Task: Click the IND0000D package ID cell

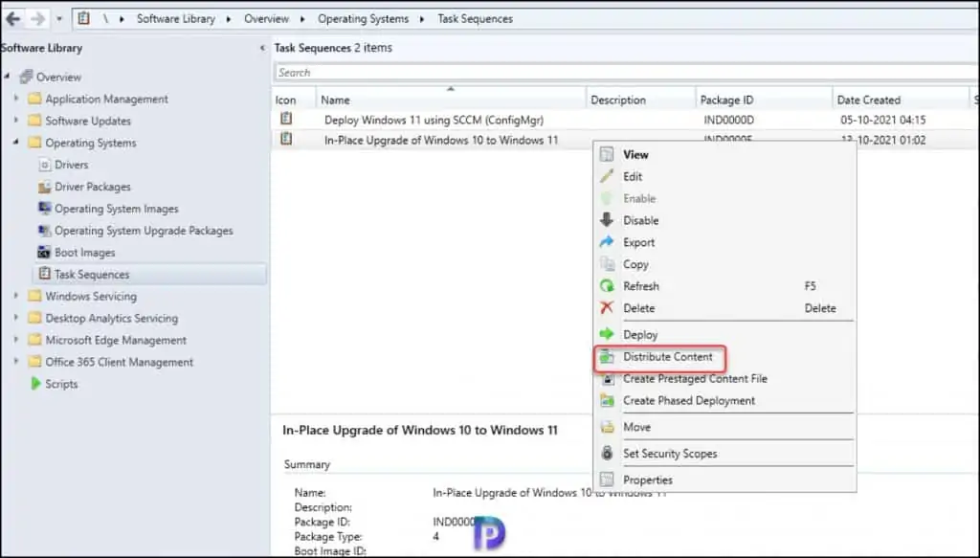Action: pos(728,120)
